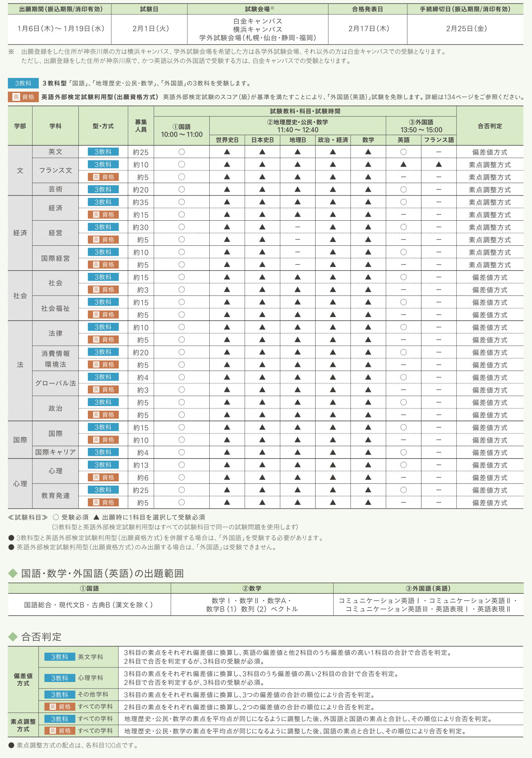Click '学外試験会場(札幌・仙台・静岡・福岡)'
Viewport: 532px width, 758px height.
pos(258,38)
